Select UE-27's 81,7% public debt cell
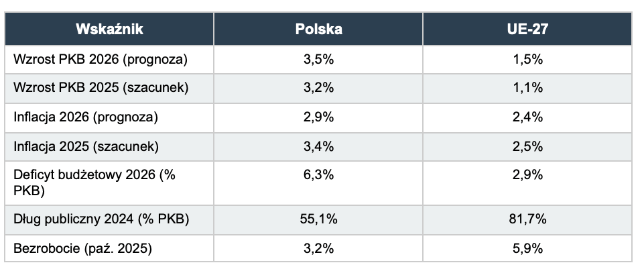 tap(527, 219)
